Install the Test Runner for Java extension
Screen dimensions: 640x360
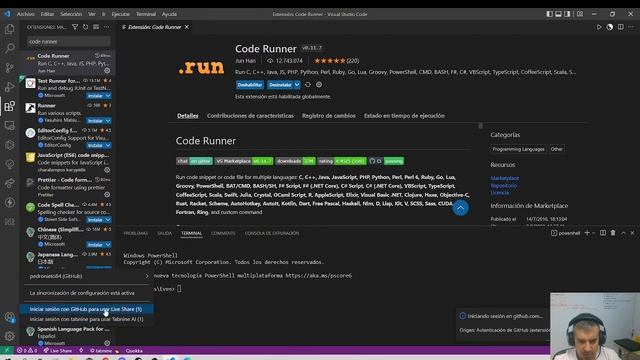pyautogui.click(x=95, y=96)
